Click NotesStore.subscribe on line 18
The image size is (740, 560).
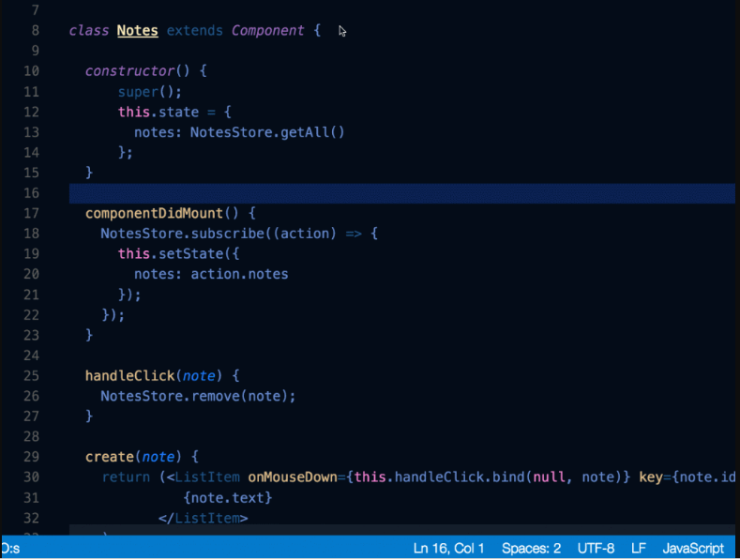pyautogui.click(x=182, y=234)
